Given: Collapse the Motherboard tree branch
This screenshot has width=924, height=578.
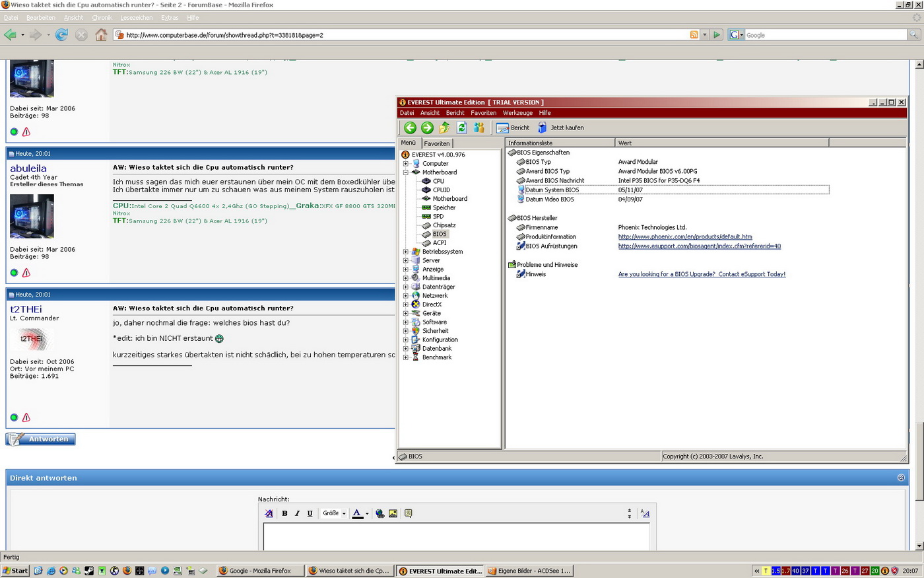Looking at the screenshot, I should [405, 172].
